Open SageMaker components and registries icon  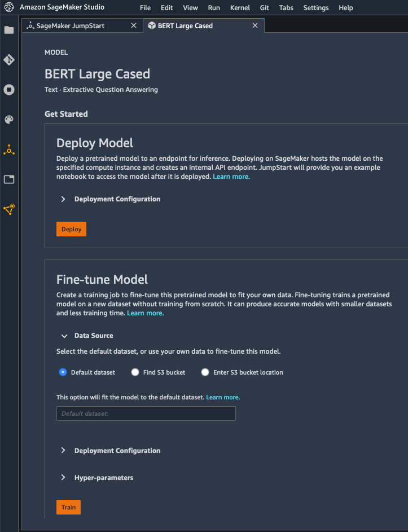pyautogui.click(x=9, y=209)
